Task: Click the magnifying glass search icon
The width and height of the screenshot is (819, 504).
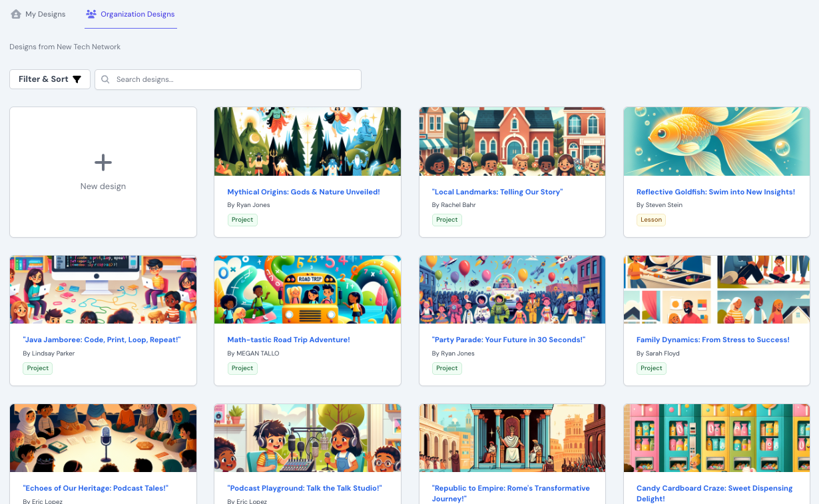Action: click(106, 79)
